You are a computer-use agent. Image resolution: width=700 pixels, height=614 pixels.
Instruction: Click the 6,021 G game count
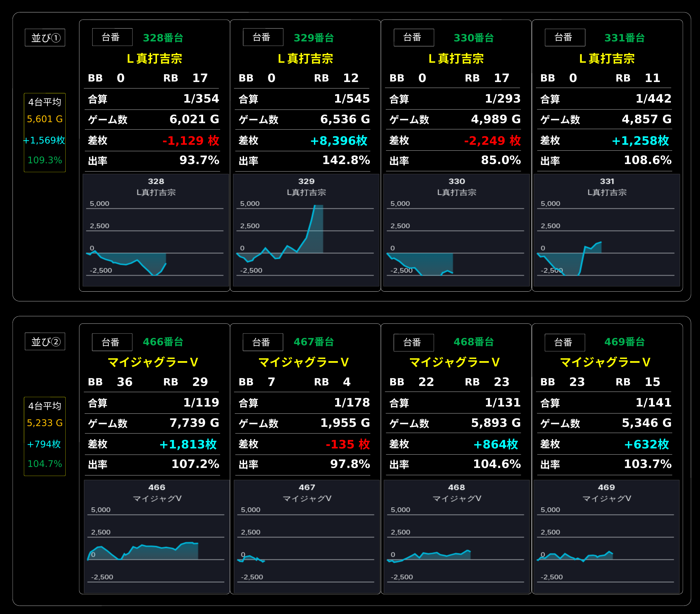click(x=194, y=119)
